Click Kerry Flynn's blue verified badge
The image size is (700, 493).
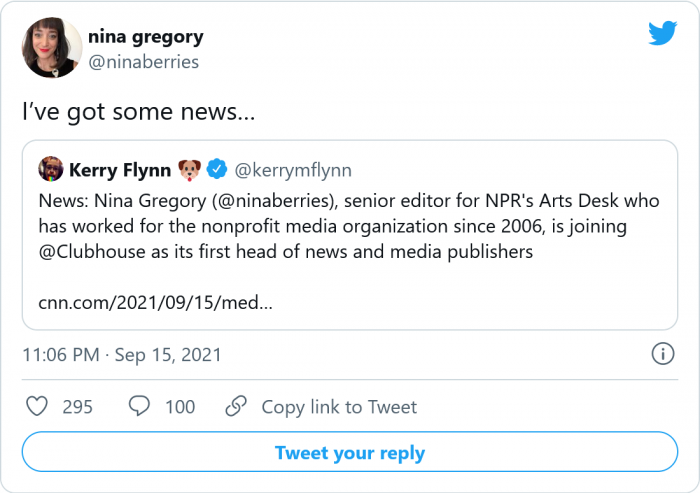(x=215, y=169)
